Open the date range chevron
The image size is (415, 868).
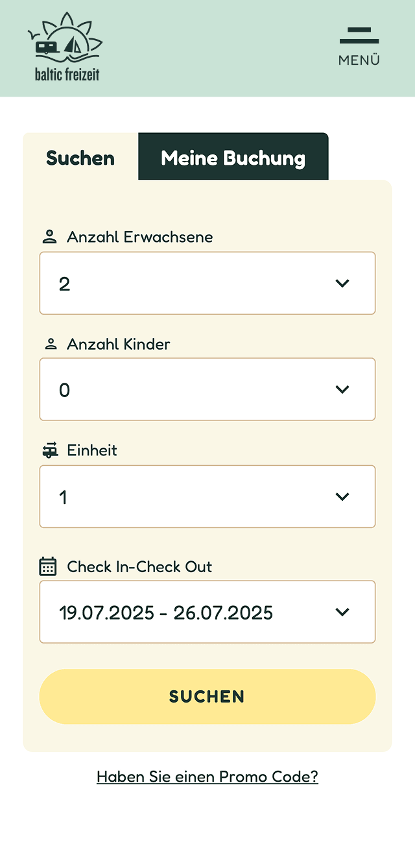click(x=342, y=612)
